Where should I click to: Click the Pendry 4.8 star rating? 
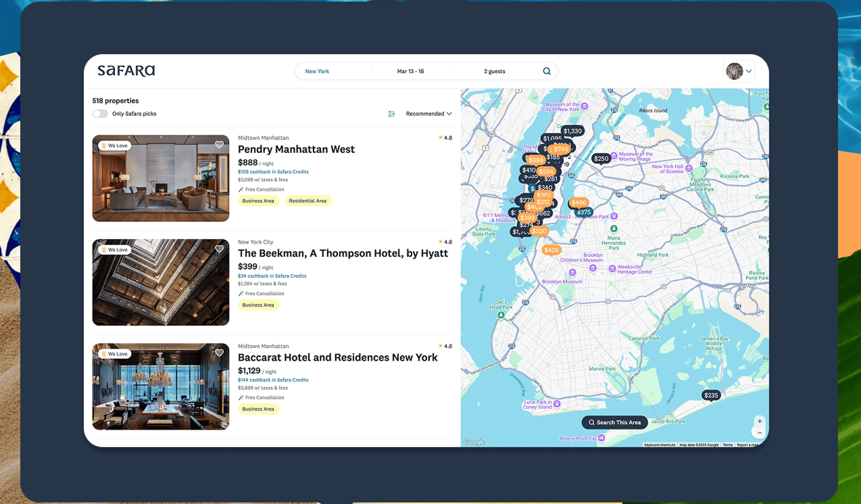445,138
